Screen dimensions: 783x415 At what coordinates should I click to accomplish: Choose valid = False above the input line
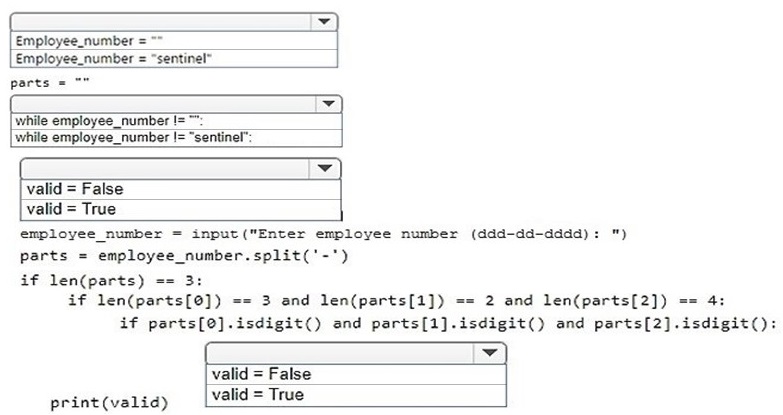pos(75,189)
